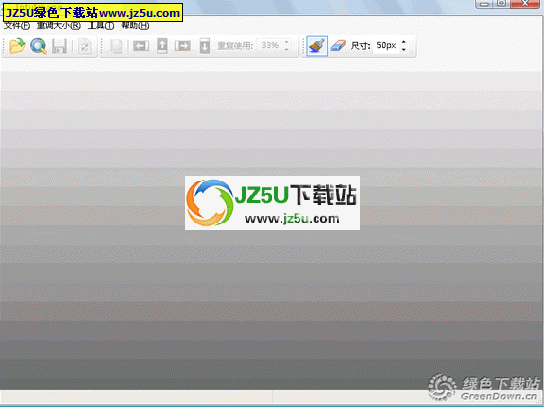
Task: Select the eraser tool
Action: coord(338,46)
